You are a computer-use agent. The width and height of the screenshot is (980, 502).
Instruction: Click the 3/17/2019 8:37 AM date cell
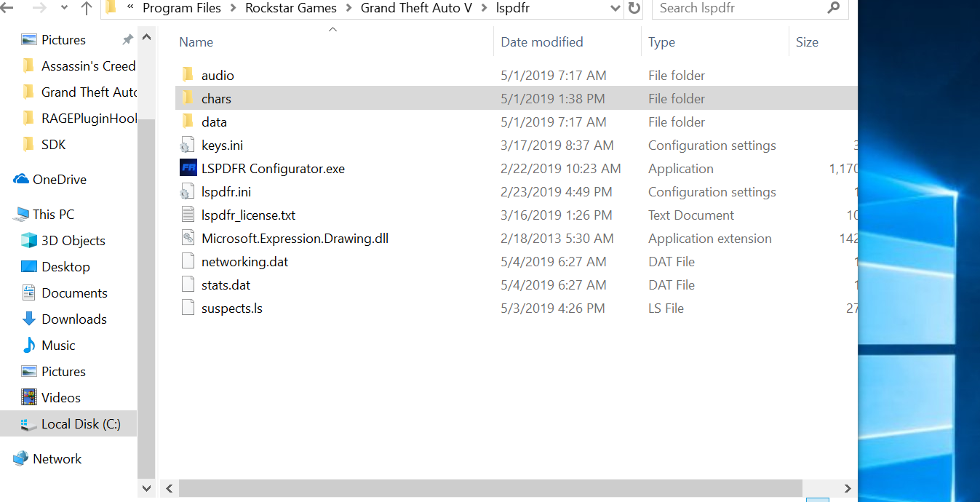pos(557,146)
